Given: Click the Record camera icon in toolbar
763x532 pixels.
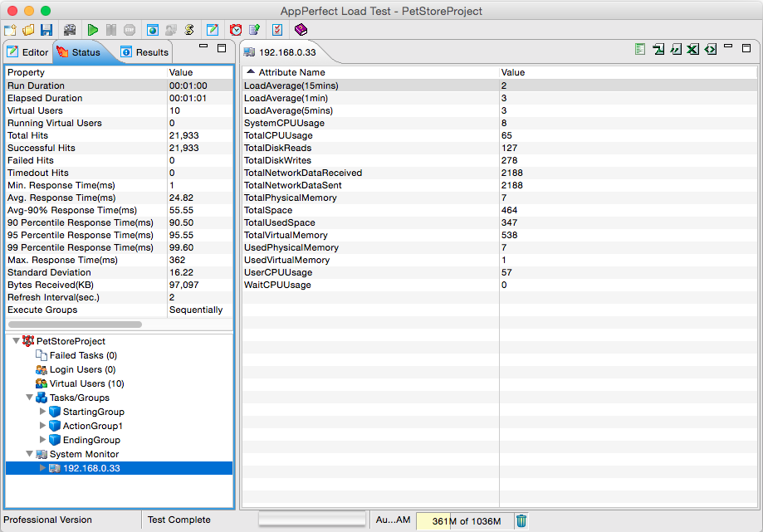Looking at the screenshot, I should point(70,30).
